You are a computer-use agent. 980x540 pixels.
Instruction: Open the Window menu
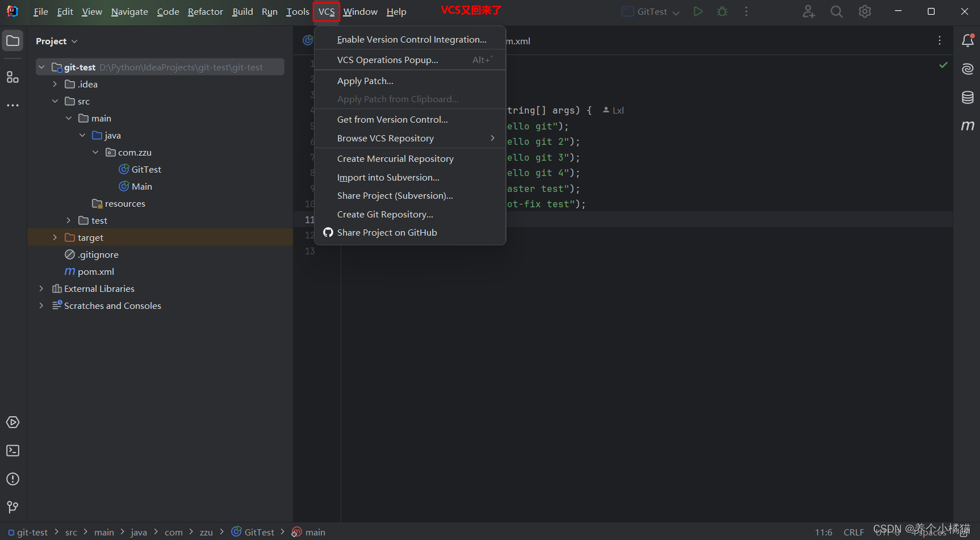pyautogui.click(x=361, y=11)
